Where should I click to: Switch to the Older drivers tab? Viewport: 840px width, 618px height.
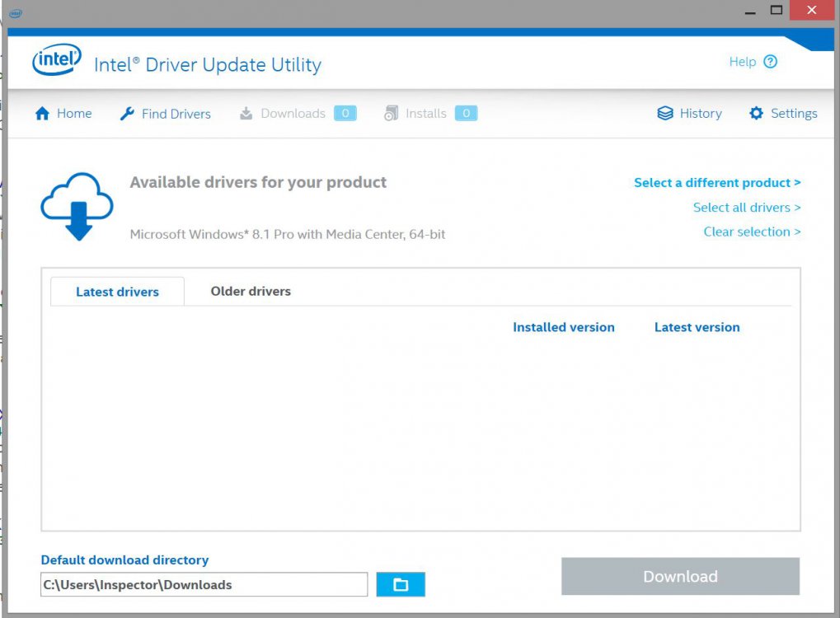click(251, 292)
